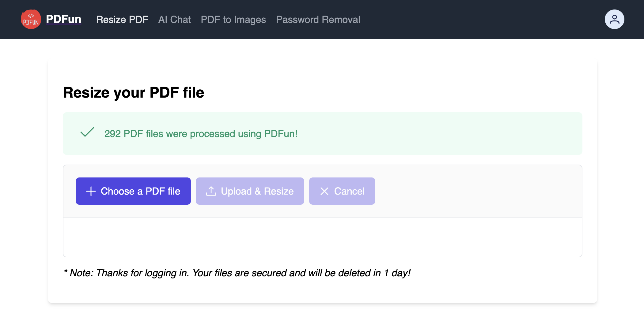Click the X icon inside the Cancel button
Viewport: 644px width, 313px height.
point(325,191)
